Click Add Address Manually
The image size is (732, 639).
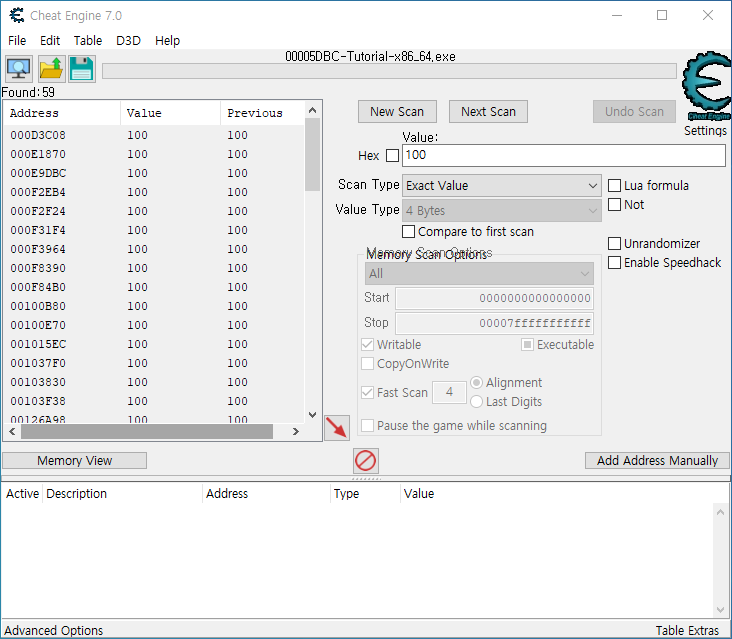(x=657, y=461)
